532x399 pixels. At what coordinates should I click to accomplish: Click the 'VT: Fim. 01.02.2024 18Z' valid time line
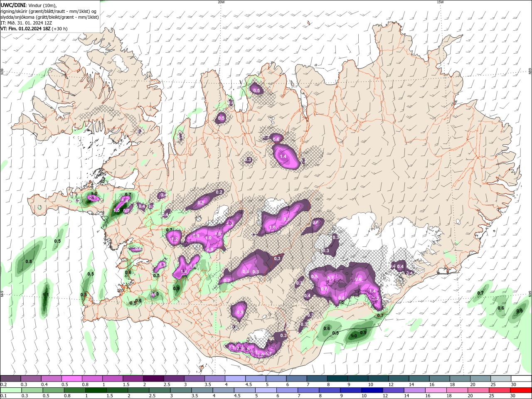[25, 29]
